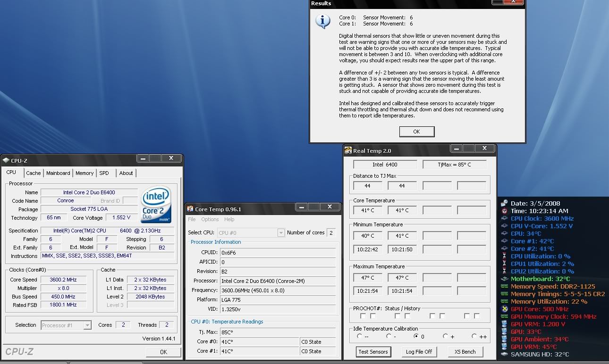
Task: Click the Real Temp title bar icon
Action: point(348,151)
